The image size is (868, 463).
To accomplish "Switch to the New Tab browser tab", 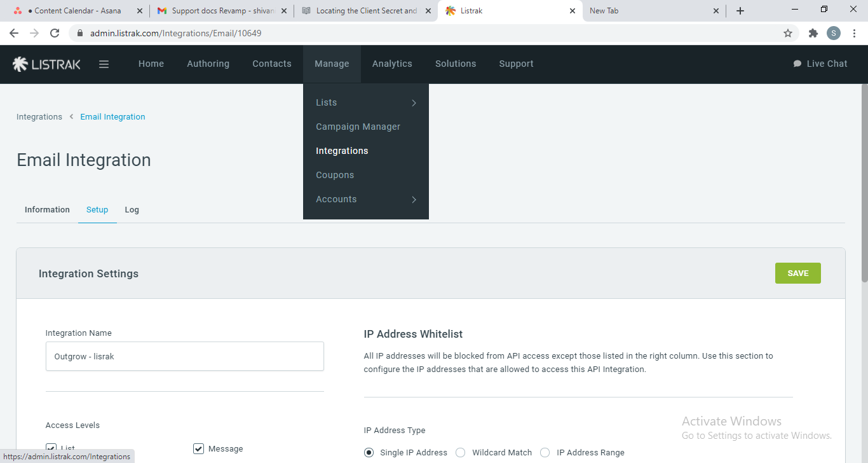I will click(654, 11).
